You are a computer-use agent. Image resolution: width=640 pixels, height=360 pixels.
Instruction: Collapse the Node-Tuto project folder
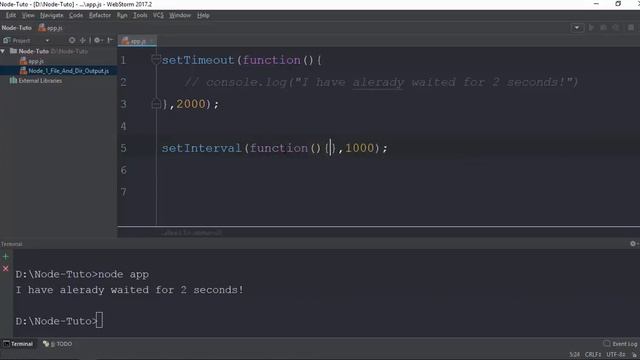coord(3,51)
